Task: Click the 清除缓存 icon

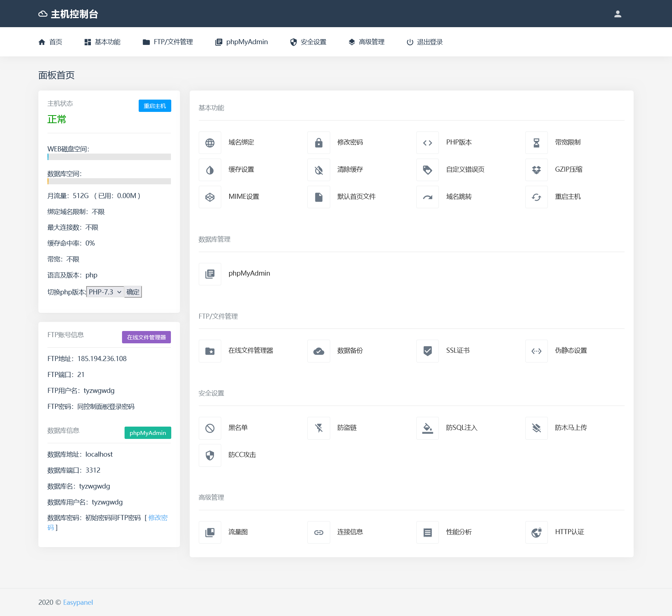Action: pyautogui.click(x=319, y=170)
